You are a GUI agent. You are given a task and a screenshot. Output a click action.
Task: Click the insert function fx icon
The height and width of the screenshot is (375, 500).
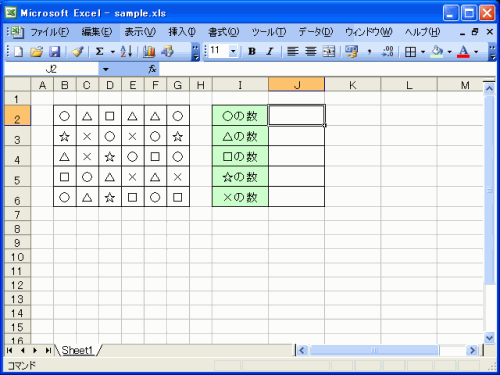(152, 69)
